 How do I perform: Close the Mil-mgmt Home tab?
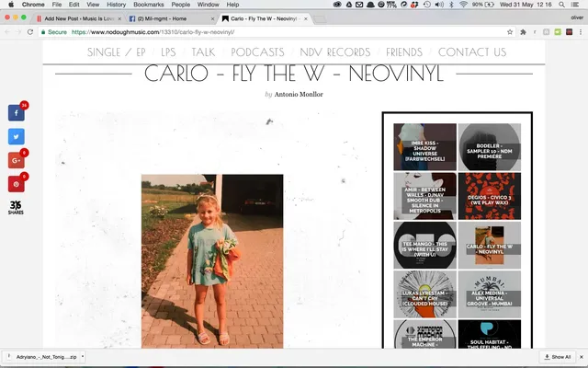point(212,18)
